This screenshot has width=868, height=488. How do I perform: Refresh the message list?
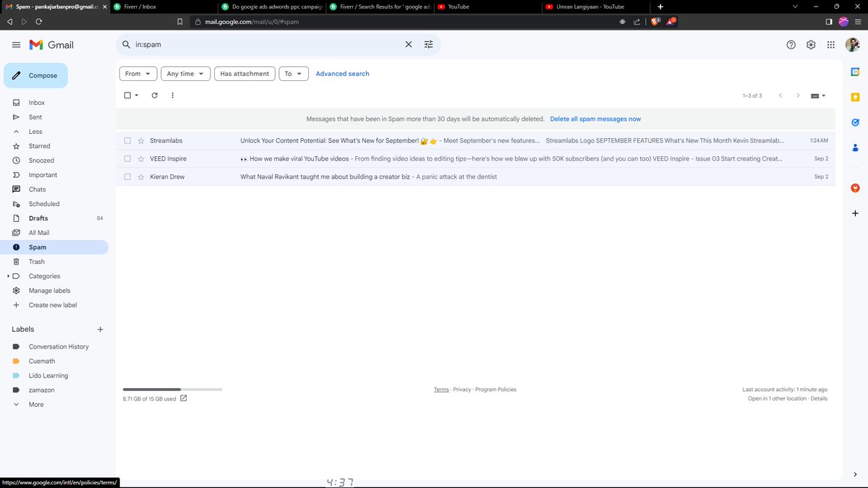154,95
